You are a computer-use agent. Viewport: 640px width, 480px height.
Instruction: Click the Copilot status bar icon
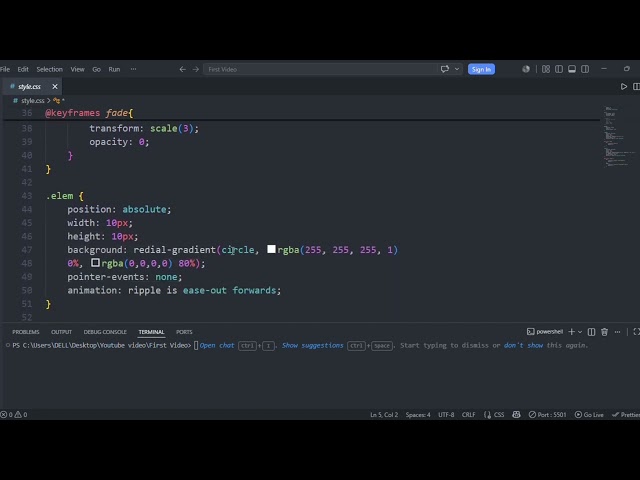pyautogui.click(x=516, y=415)
